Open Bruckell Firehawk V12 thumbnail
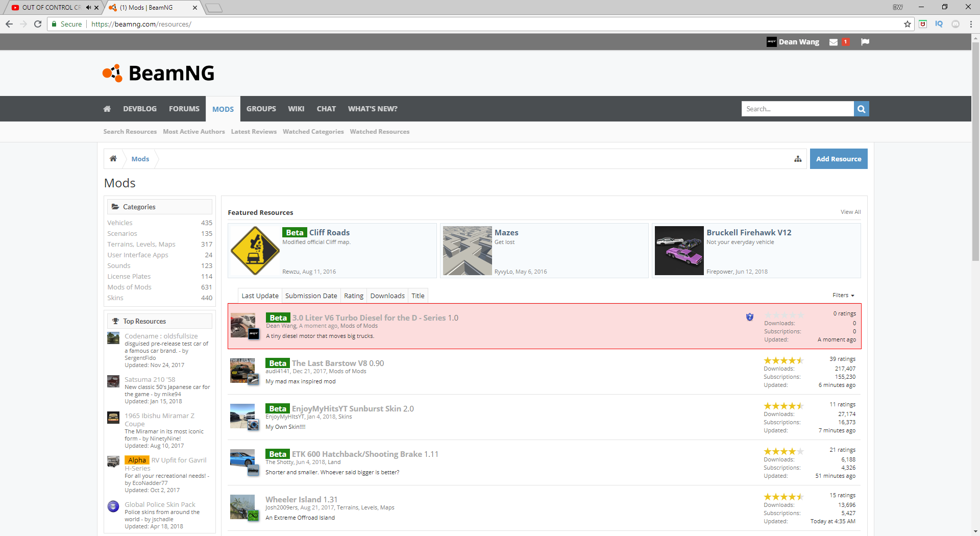 pos(679,251)
